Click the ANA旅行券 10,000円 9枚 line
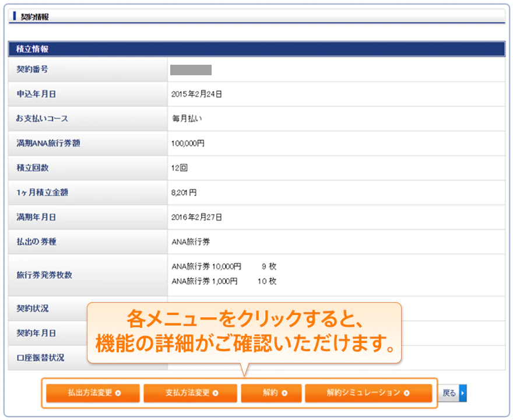 [223, 267]
